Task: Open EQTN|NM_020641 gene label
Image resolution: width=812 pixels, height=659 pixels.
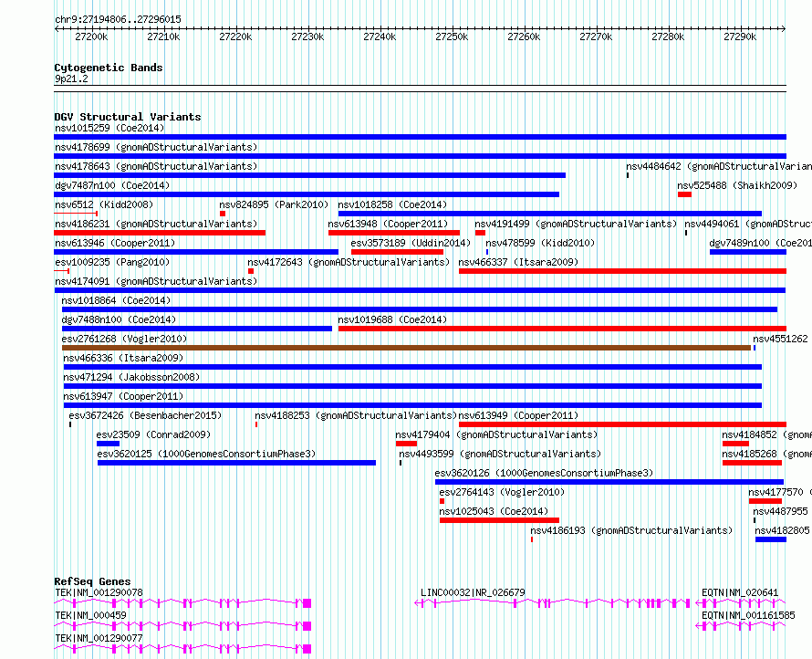Action: (x=740, y=592)
